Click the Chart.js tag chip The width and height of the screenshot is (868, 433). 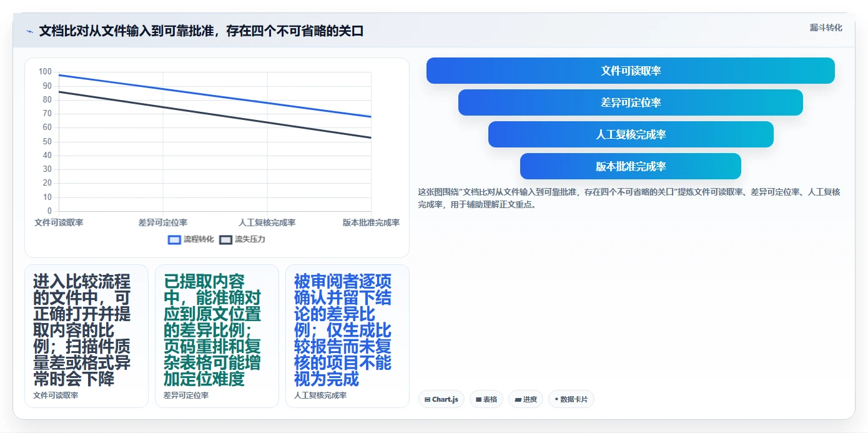pos(441,399)
